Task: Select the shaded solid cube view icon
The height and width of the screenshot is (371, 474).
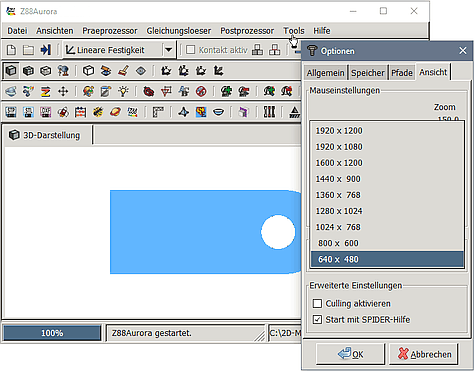Action: click(11, 71)
